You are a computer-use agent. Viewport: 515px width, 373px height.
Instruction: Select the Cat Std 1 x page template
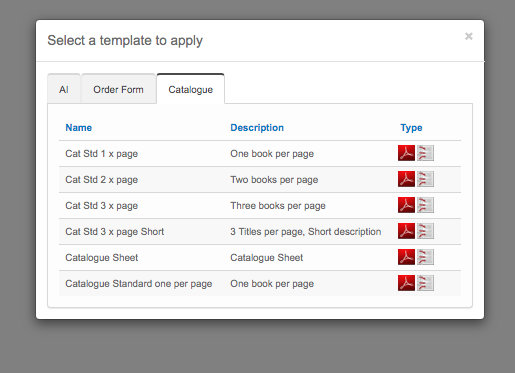(x=102, y=154)
